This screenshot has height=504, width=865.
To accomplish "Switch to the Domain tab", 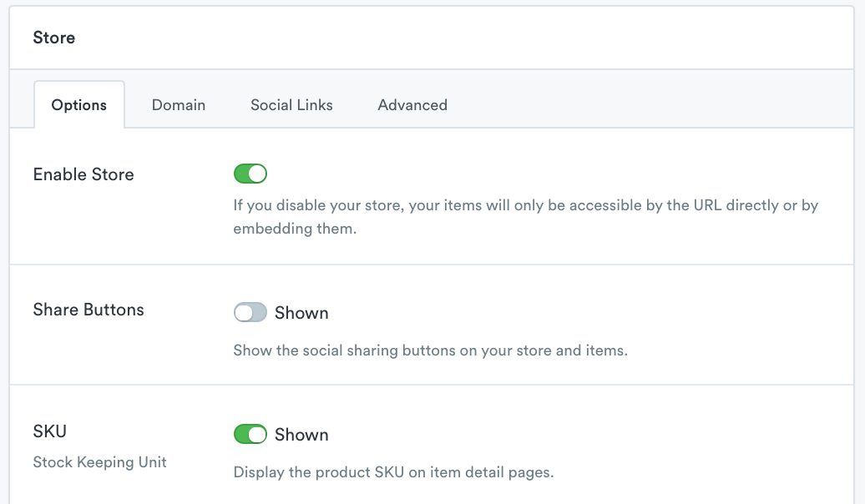I will pos(178,105).
